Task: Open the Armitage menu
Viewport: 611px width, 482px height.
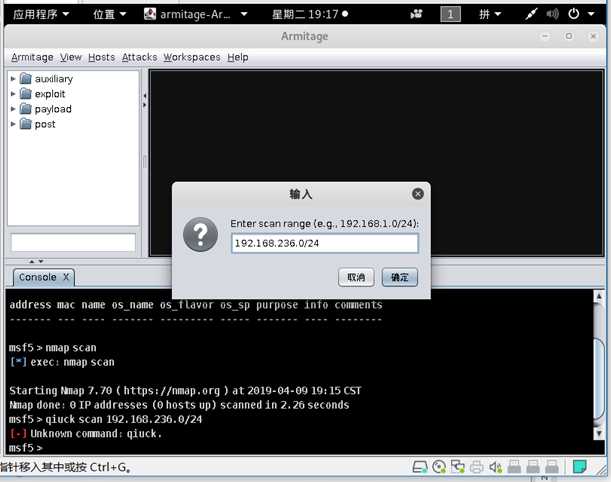Action: tap(32, 57)
